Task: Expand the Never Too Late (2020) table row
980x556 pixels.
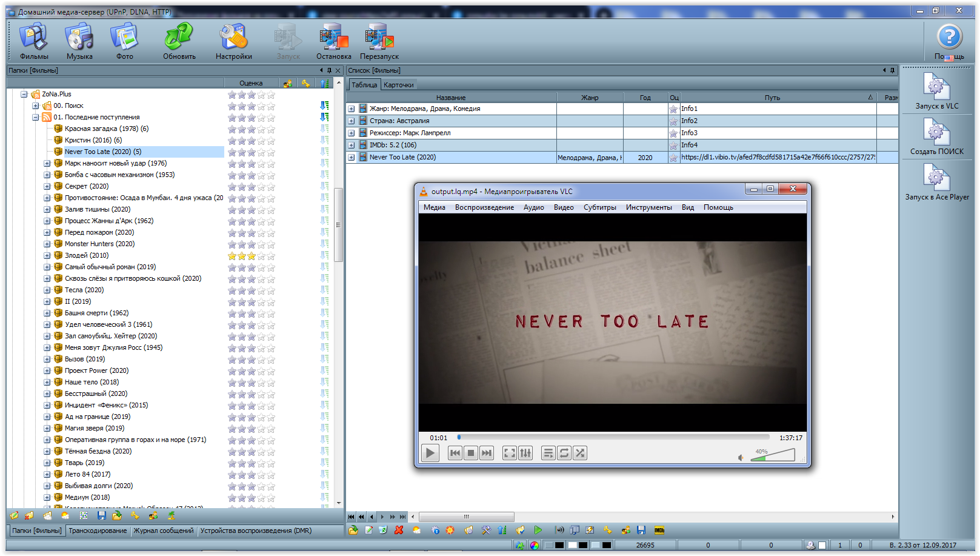Action: click(351, 158)
